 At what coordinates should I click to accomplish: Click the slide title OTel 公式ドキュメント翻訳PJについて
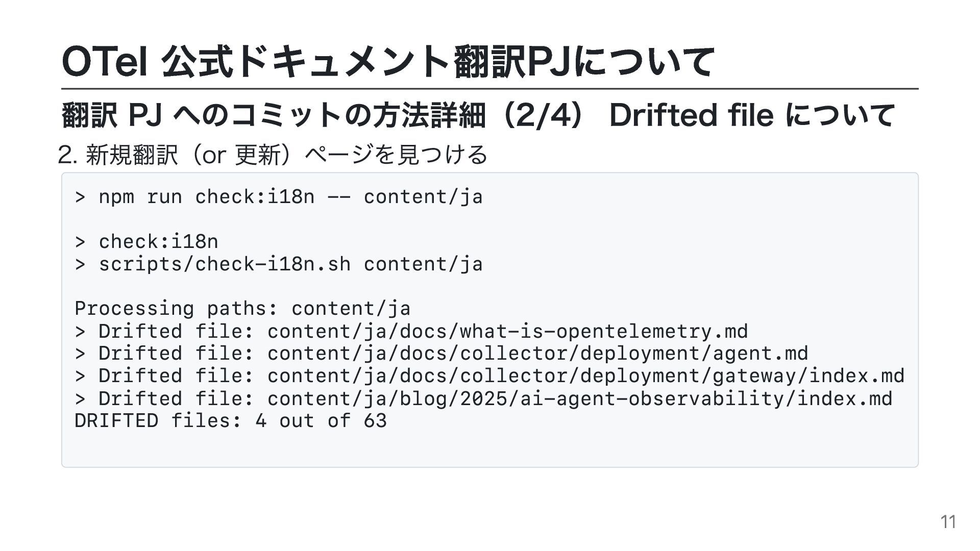pyautogui.click(x=388, y=61)
